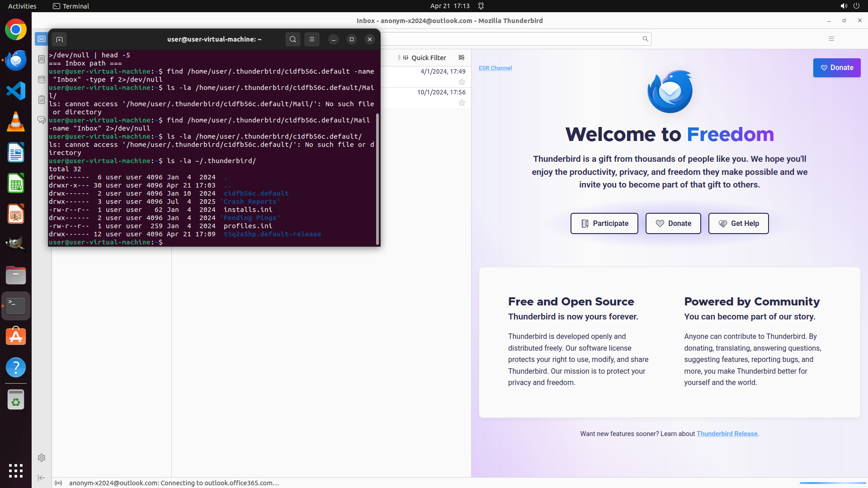868x488 pixels.
Task: Open the Calendar space in Thunderbird
Action: [x=42, y=80]
